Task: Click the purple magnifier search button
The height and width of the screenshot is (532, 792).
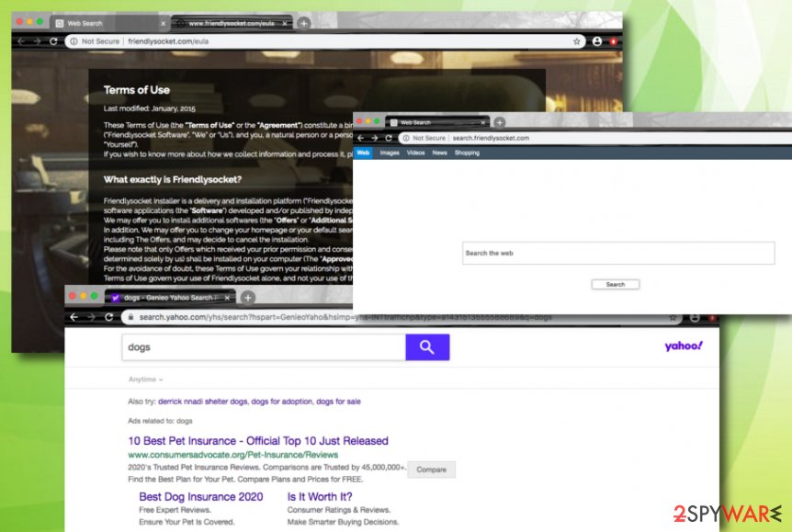Action: point(427,347)
